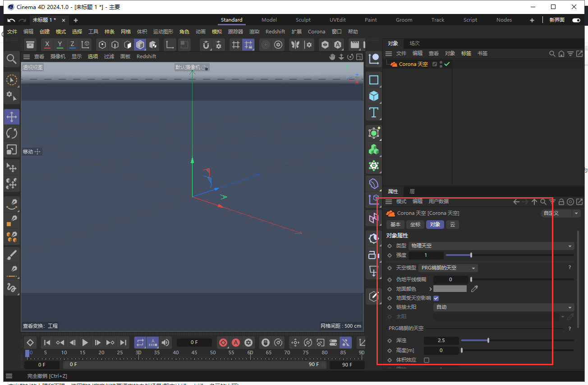Go to the end of the timeline
This screenshot has width=588, height=385.
pos(123,343)
